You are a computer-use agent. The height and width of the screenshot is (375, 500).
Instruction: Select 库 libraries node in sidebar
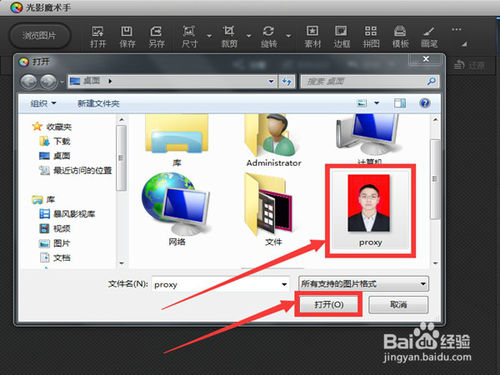click(44, 199)
